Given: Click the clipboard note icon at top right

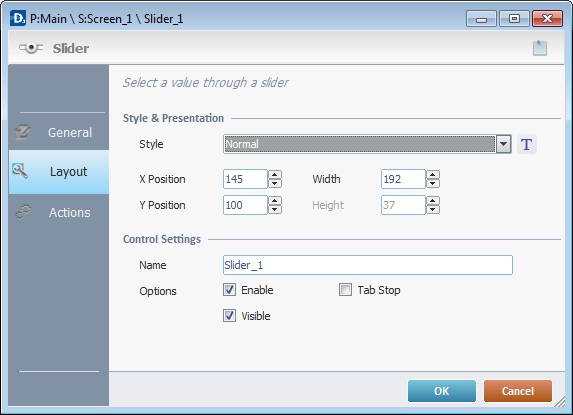Looking at the screenshot, I should point(540,48).
